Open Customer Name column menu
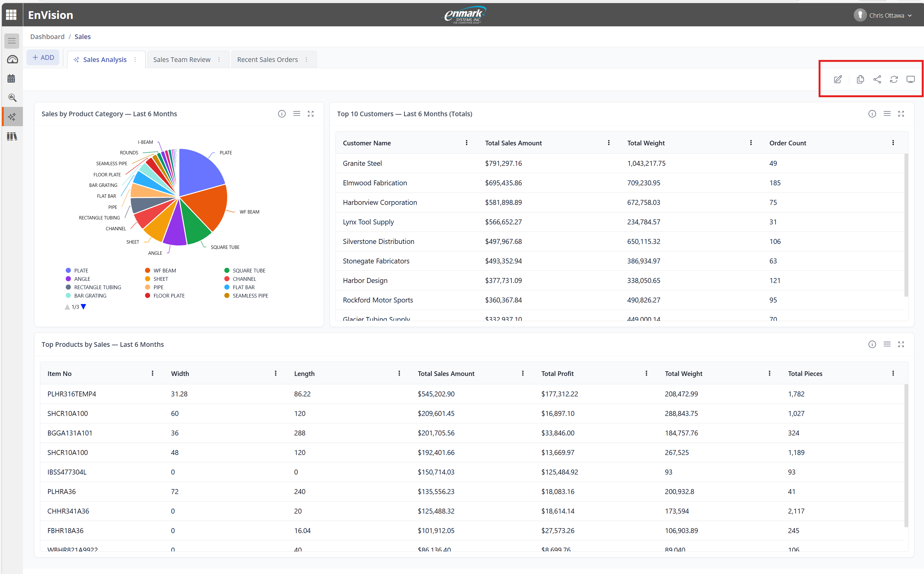Viewport: 924px width, 574px height. point(466,143)
